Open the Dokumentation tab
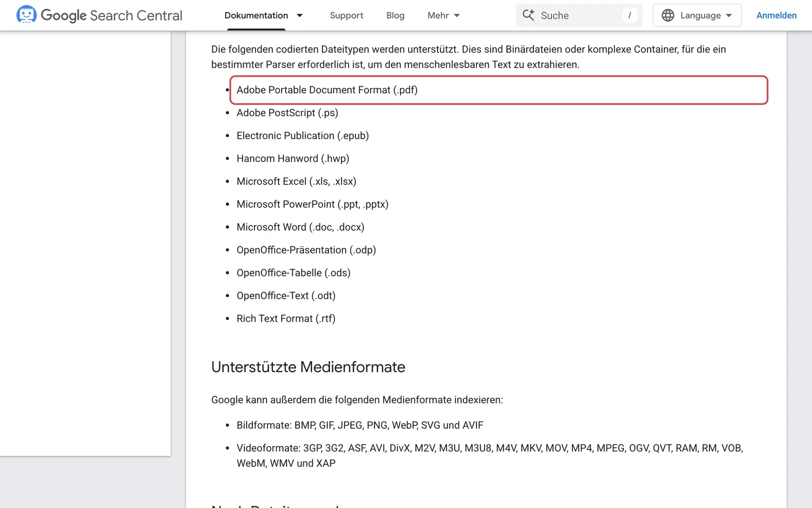 [x=256, y=15]
